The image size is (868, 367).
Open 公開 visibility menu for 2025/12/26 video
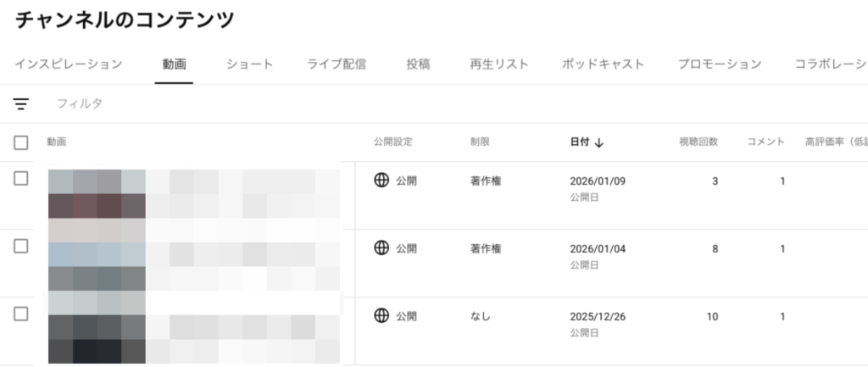point(407,315)
